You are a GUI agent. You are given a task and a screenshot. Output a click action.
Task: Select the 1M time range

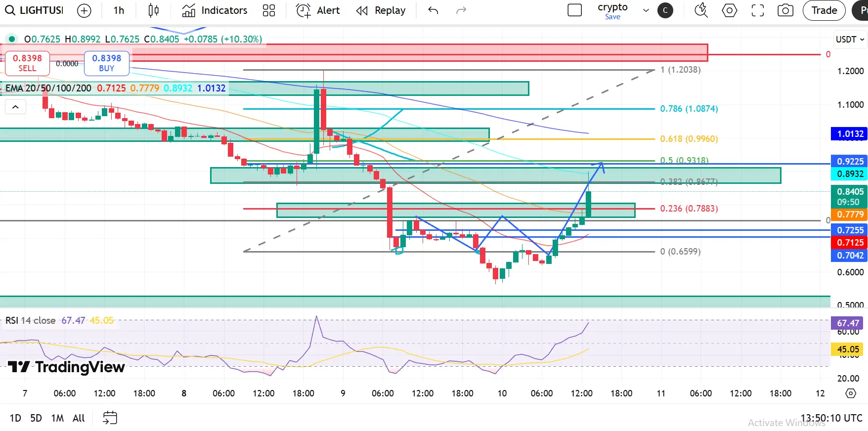click(x=57, y=418)
